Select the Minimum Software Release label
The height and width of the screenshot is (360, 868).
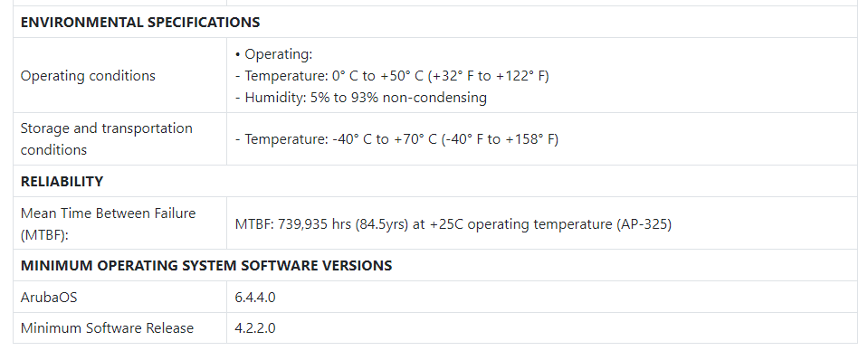(x=107, y=328)
